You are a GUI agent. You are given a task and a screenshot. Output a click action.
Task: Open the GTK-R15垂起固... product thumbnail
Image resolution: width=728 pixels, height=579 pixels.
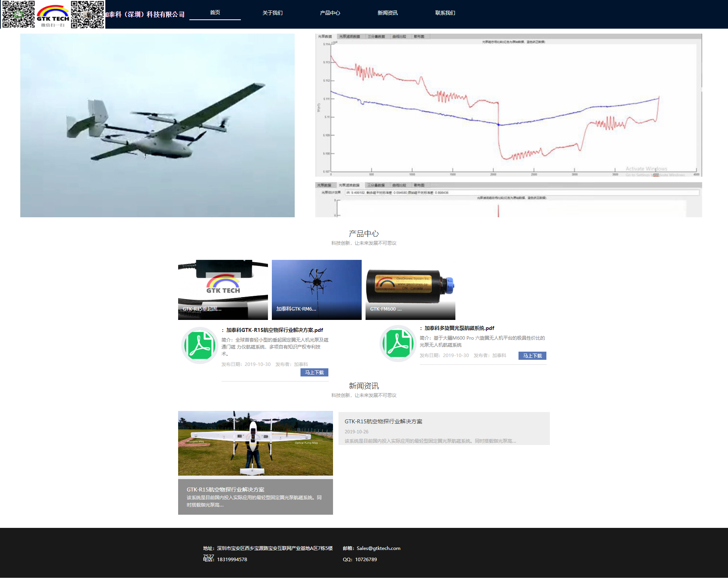[223, 289]
